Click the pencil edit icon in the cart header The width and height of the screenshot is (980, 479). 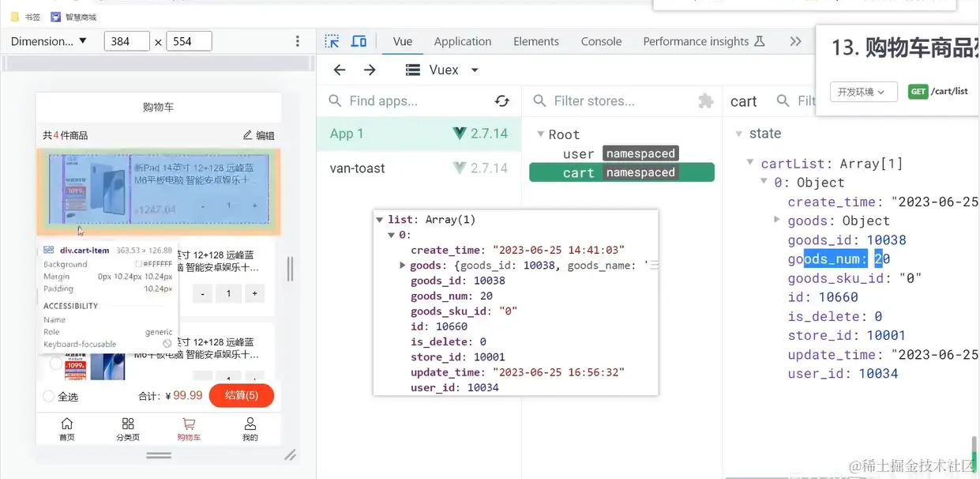click(247, 135)
